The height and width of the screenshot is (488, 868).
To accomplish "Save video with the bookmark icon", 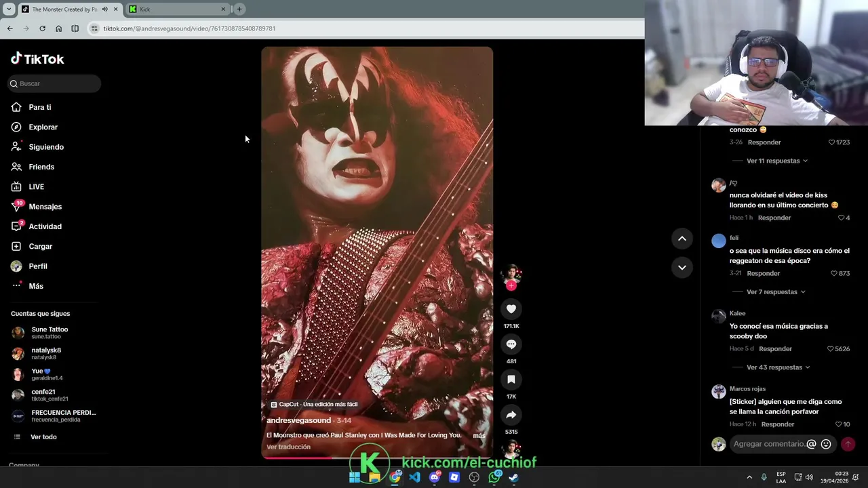I will pyautogui.click(x=511, y=380).
